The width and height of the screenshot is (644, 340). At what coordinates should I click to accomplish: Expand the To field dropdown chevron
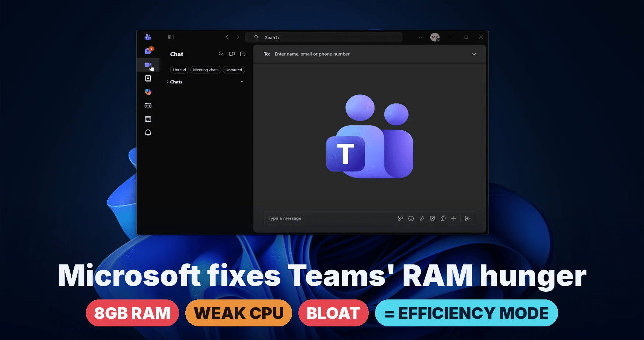(x=474, y=54)
